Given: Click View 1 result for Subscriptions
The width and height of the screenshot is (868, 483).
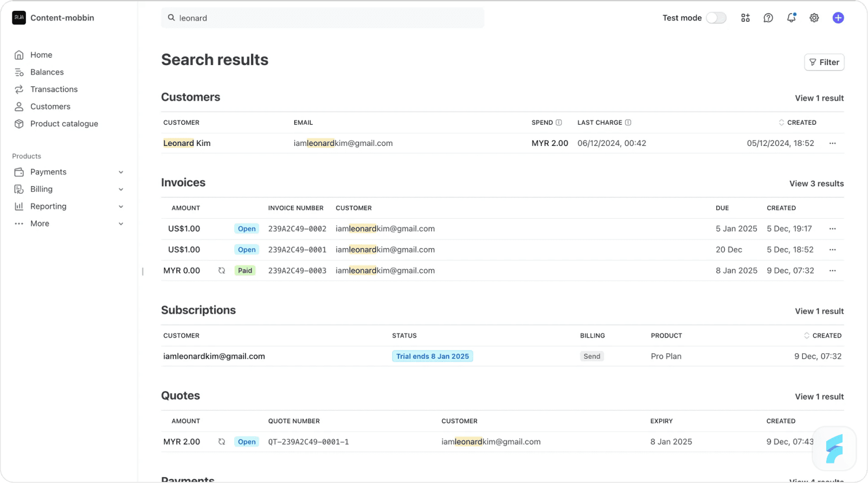Looking at the screenshot, I should point(819,312).
